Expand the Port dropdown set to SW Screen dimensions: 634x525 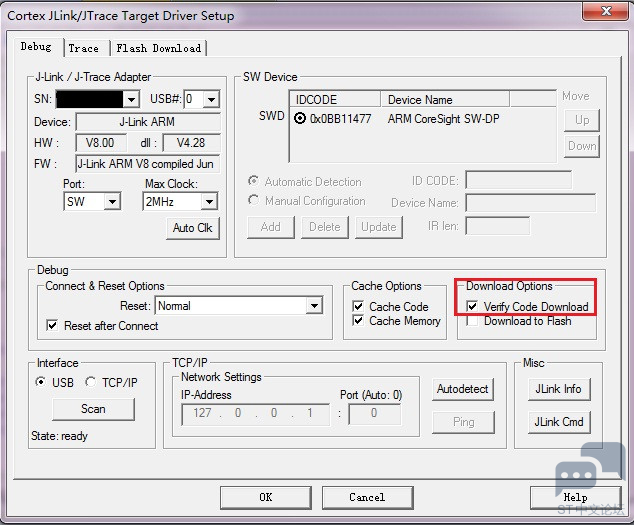pos(112,202)
